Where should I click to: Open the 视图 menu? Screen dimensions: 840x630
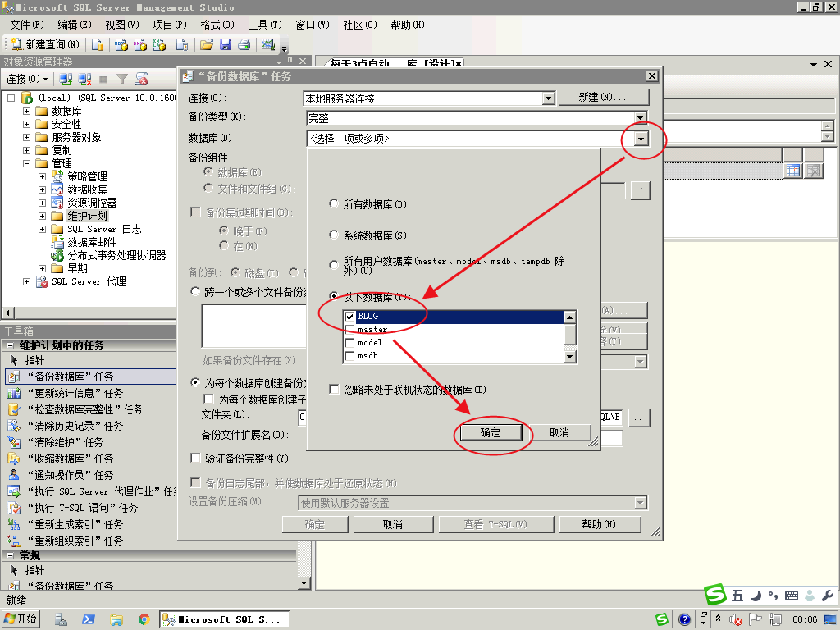click(x=122, y=25)
